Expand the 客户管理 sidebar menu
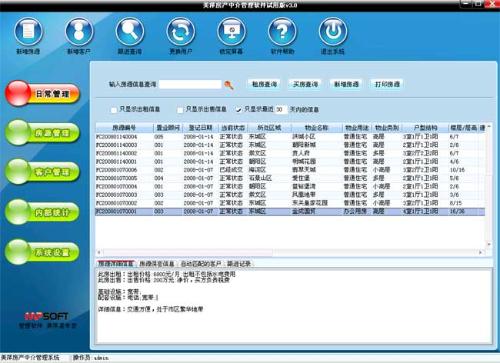Image resolution: width=500 pixels, height=363 pixels. [x=43, y=172]
